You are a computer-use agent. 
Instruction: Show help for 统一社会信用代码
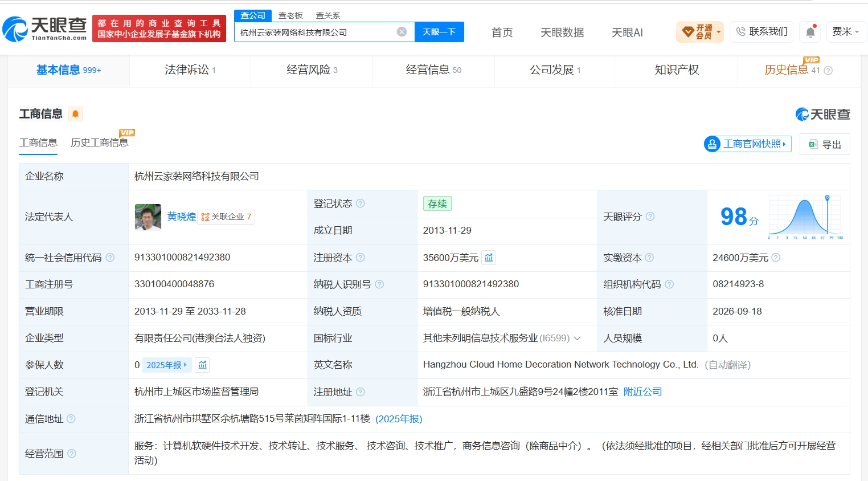pos(110,258)
